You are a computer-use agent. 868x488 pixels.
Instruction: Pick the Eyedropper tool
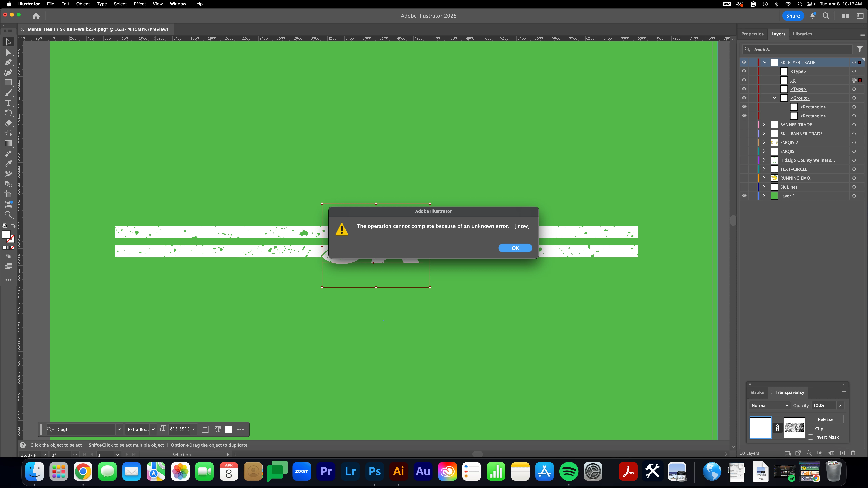tap(8, 164)
